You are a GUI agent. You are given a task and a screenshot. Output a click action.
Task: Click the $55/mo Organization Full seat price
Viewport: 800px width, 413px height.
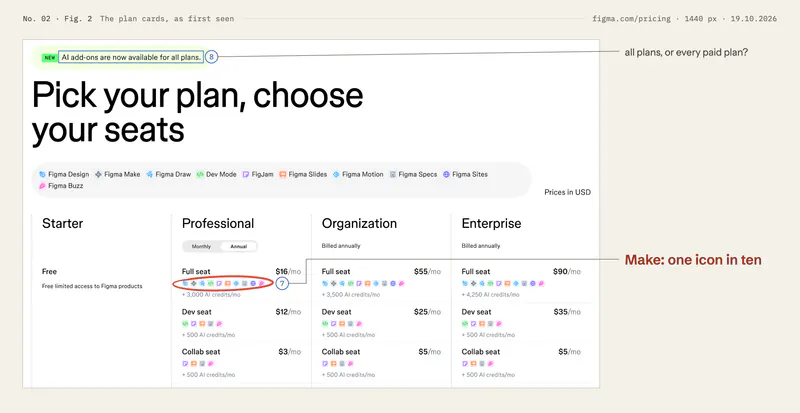pyautogui.click(x=428, y=272)
